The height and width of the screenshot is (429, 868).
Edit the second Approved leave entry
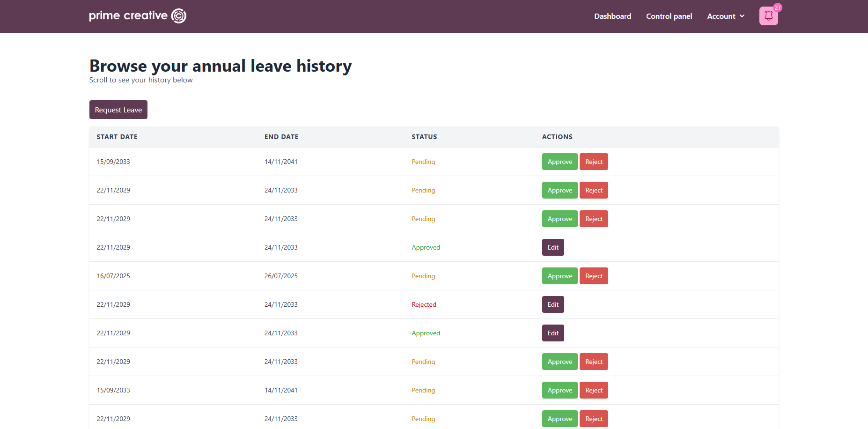coord(552,333)
